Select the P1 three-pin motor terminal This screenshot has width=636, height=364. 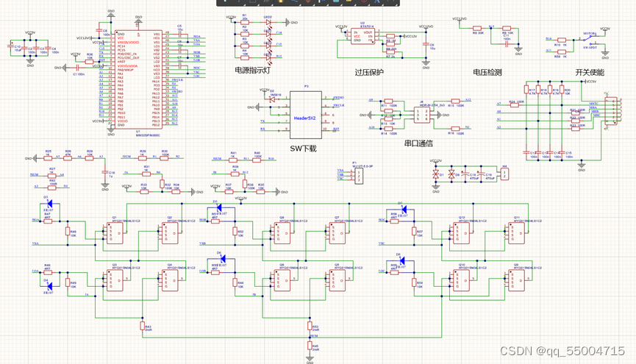coord(359,176)
